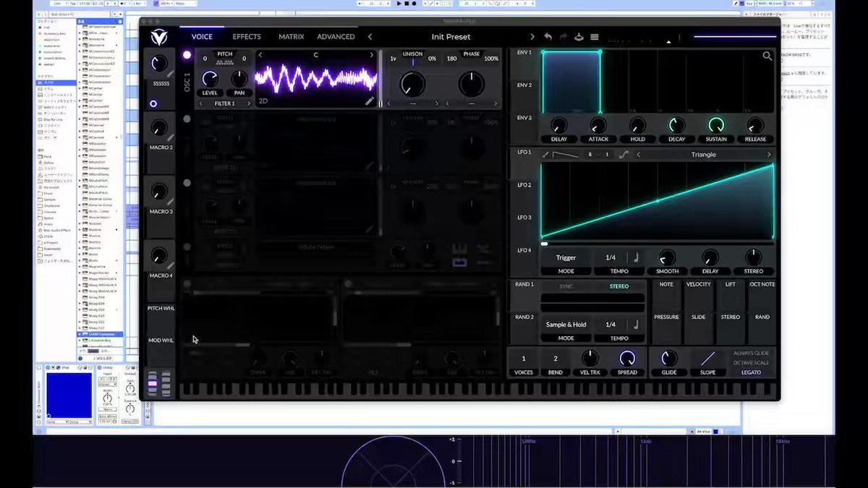The height and width of the screenshot is (488, 868).
Task: Click the undo arrow icon
Action: 548,37
